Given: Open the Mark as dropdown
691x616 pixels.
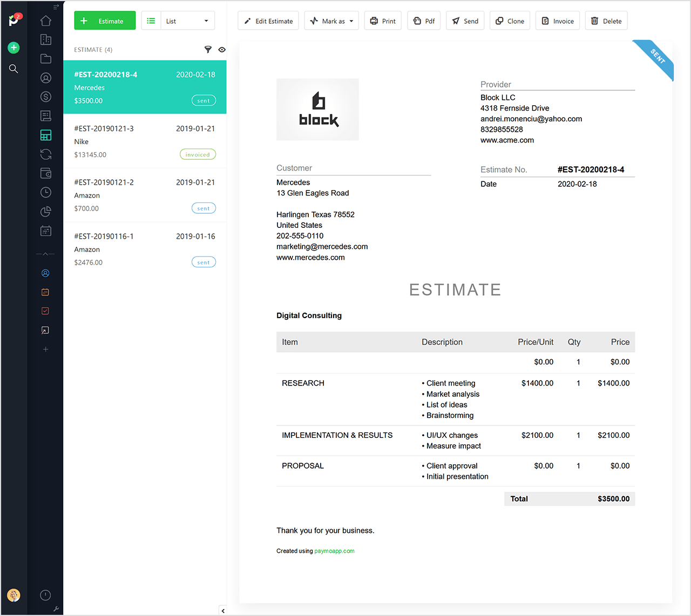Looking at the screenshot, I should pos(331,21).
